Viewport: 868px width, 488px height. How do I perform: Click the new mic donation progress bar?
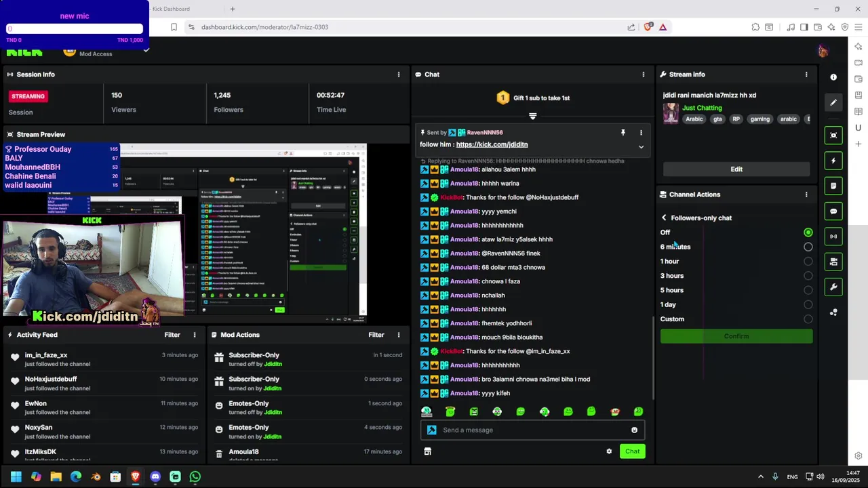click(75, 29)
